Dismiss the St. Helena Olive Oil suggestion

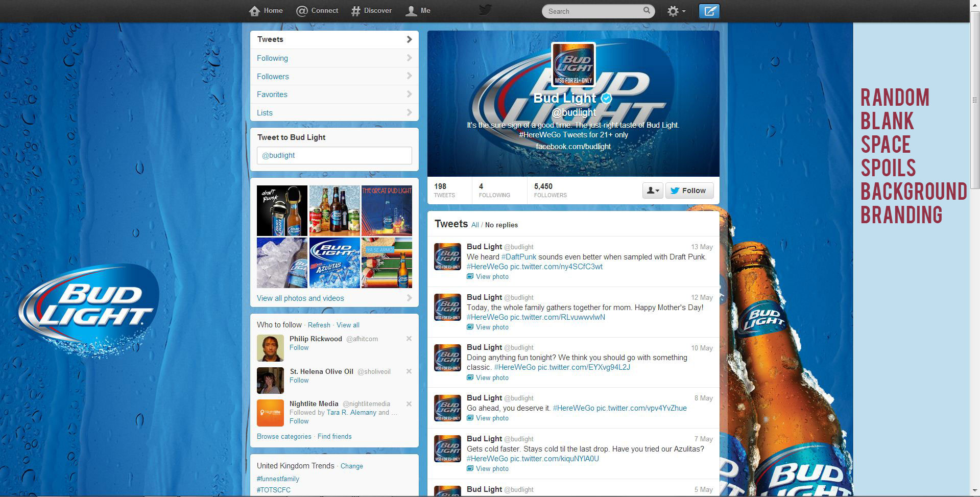[x=409, y=371]
